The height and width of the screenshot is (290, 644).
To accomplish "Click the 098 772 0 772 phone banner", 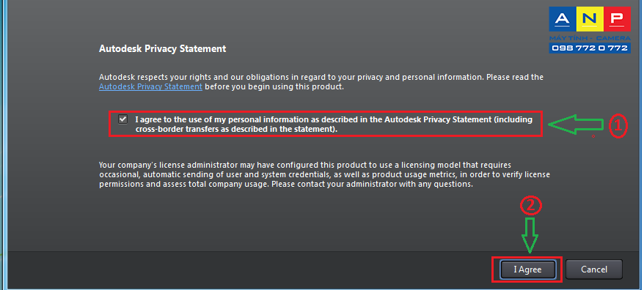I will (x=590, y=48).
